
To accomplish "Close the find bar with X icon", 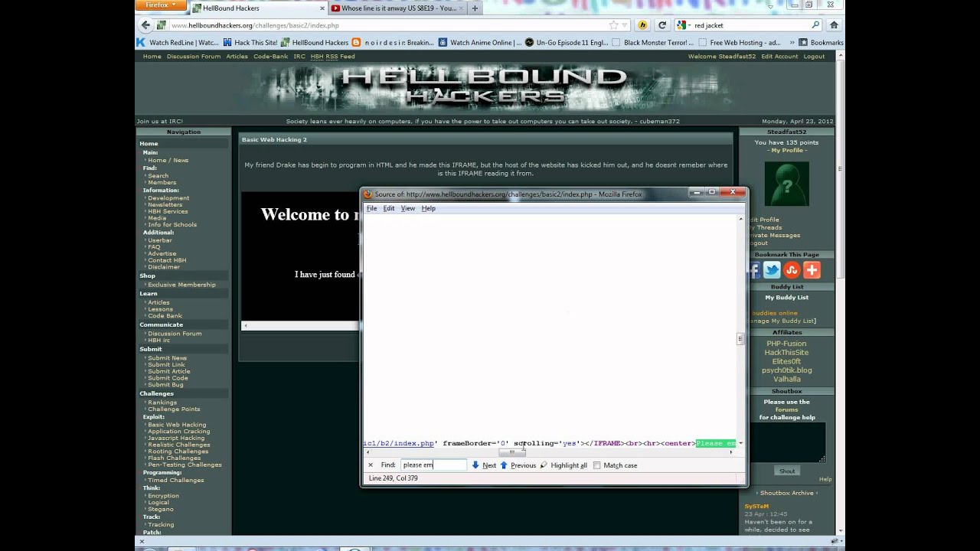I will coord(371,465).
